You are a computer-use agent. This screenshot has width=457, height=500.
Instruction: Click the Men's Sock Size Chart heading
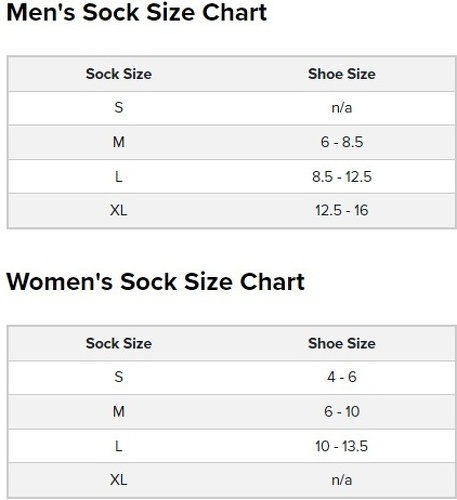(x=137, y=13)
